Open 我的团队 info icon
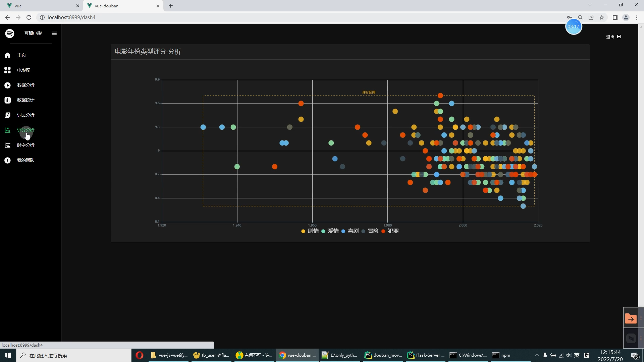The width and height of the screenshot is (644, 362). click(x=7, y=160)
